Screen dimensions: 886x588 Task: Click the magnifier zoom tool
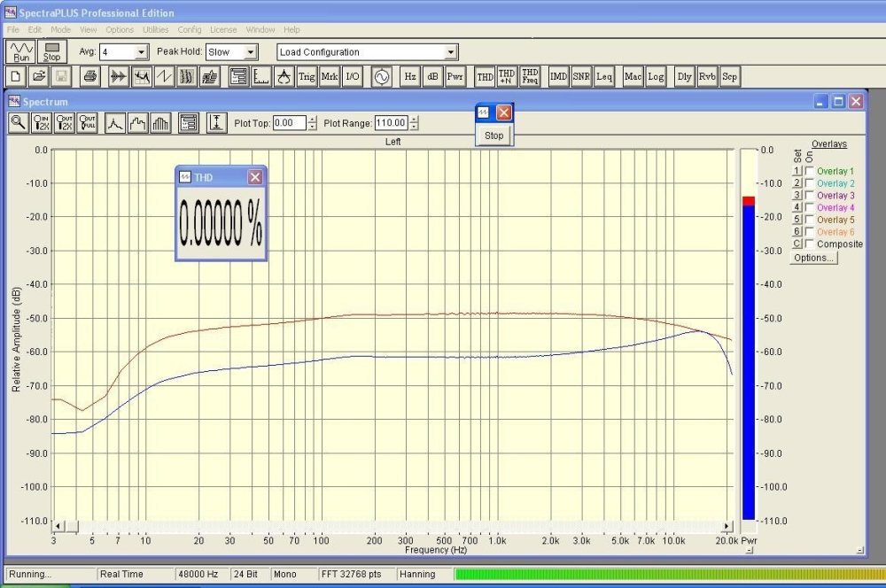click(18, 123)
